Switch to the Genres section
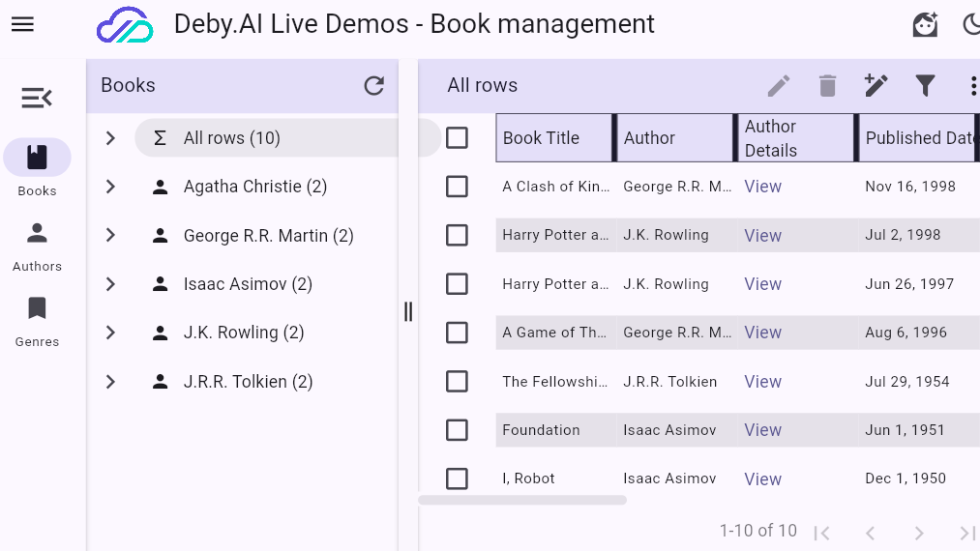This screenshot has width=980, height=551. [37, 321]
